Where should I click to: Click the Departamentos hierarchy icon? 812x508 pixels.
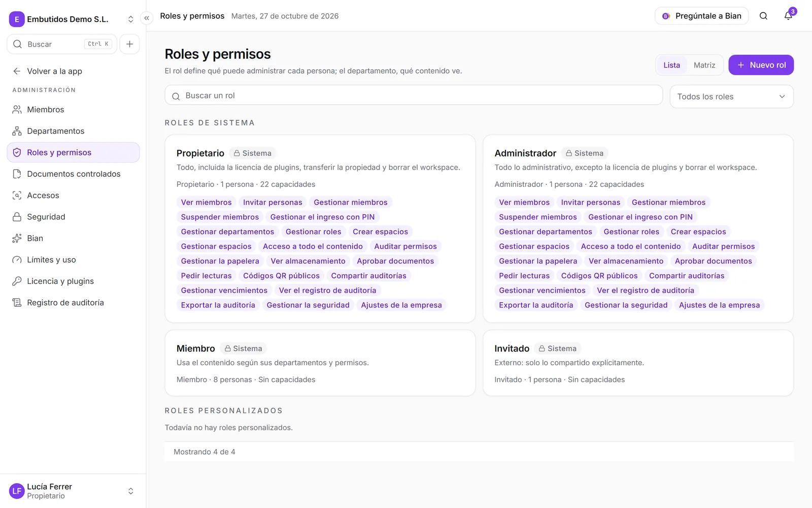pos(17,131)
